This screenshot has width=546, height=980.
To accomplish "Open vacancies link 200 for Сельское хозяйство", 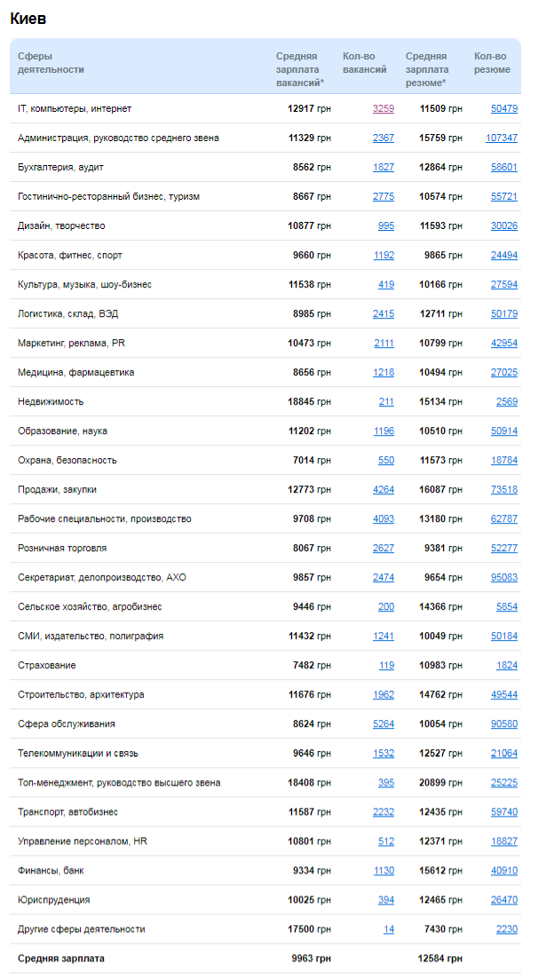I will click(x=386, y=606).
